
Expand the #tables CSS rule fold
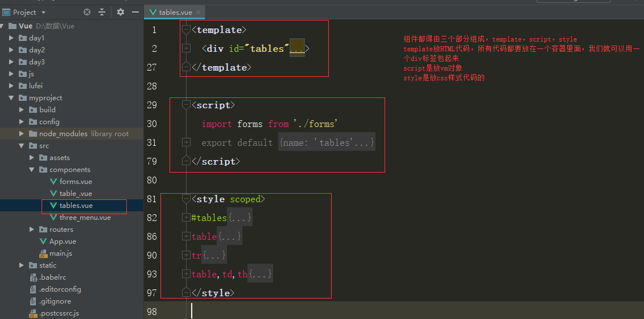(187, 218)
